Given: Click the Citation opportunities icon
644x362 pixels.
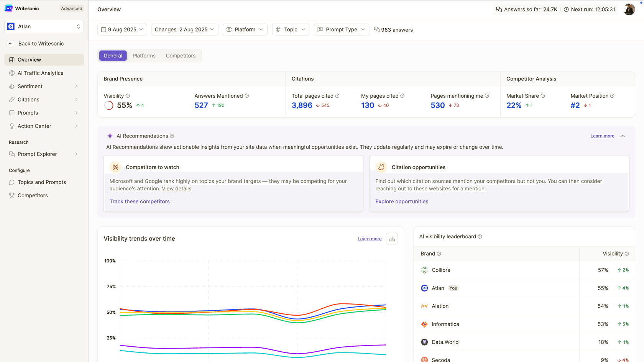Looking at the screenshot, I should pos(381,167).
